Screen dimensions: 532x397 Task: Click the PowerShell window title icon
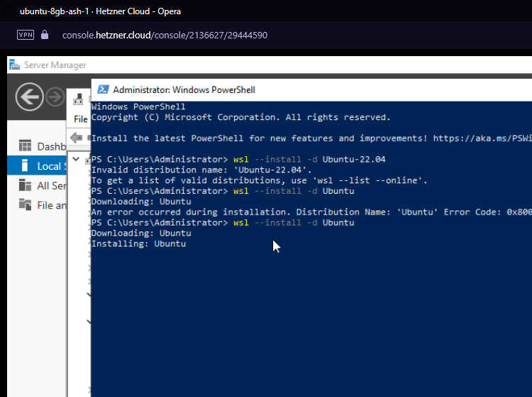coord(103,89)
